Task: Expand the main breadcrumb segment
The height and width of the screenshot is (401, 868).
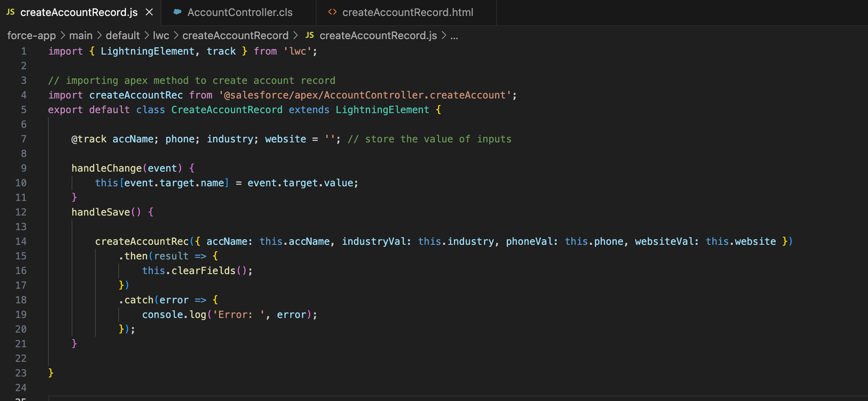Action: [x=81, y=35]
